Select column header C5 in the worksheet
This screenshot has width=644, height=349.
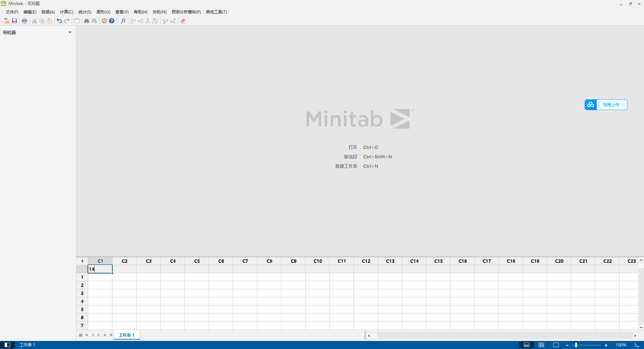tap(197, 261)
